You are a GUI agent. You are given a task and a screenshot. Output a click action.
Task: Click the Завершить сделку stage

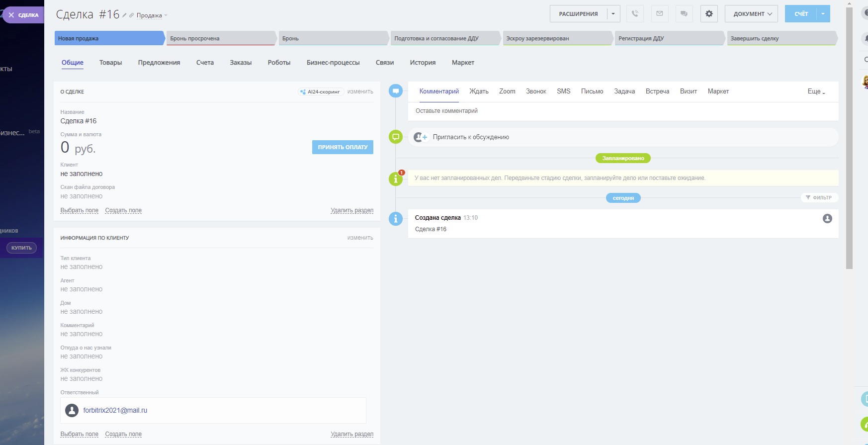click(x=782, y=38)
